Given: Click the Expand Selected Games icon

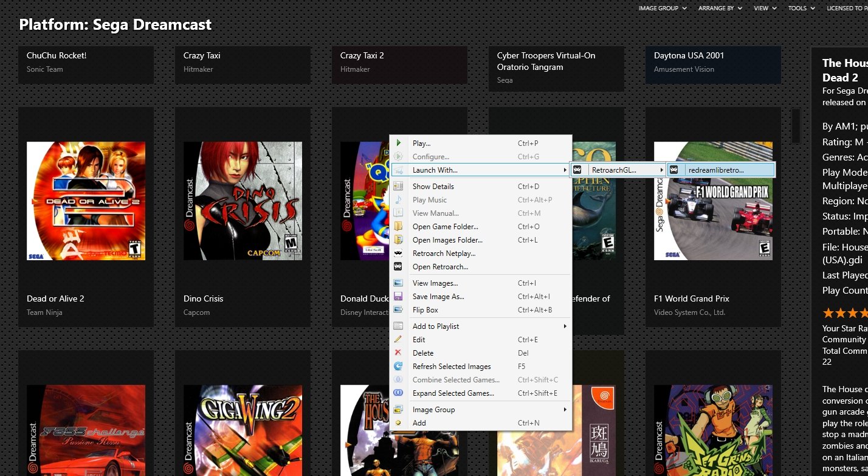Looking at the screenshot, I should coord(398,393).
